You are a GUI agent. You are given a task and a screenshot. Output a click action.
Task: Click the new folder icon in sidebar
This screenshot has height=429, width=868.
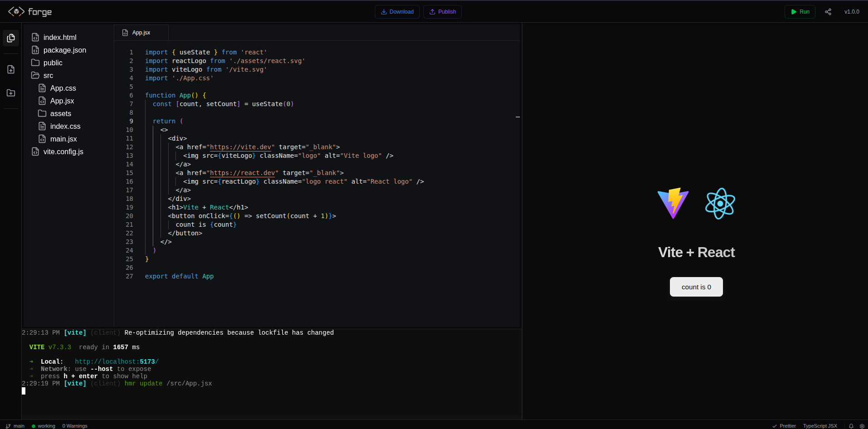coord(11,93)
